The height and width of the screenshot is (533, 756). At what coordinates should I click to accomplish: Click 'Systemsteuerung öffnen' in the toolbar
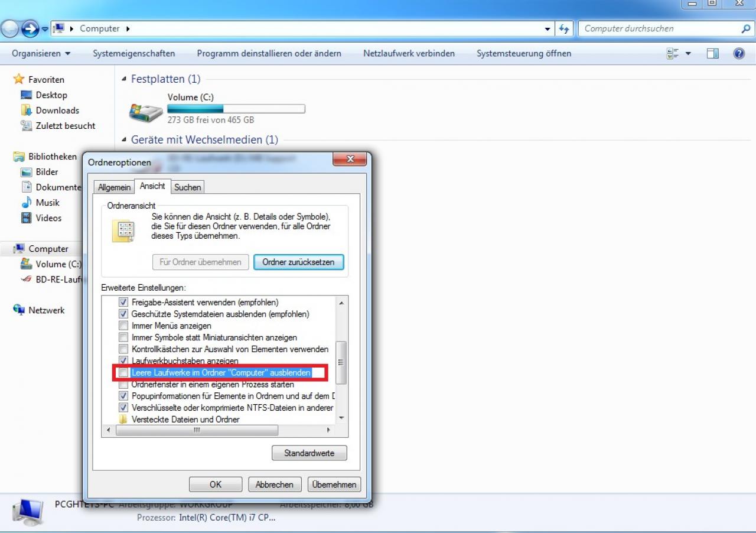click(524, 53)
